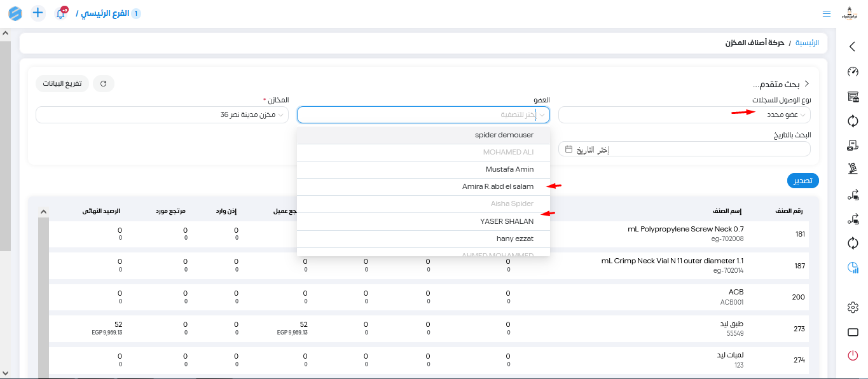The height and width of the screenshot is (379, 868).
Task: Open the settings gear in sidebar
Action: 853,308
